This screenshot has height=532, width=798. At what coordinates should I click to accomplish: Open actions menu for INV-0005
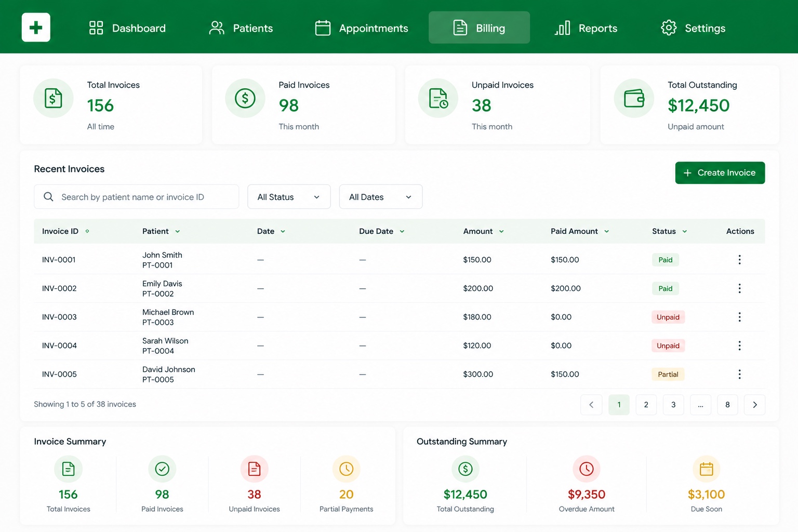pos(739,374)
